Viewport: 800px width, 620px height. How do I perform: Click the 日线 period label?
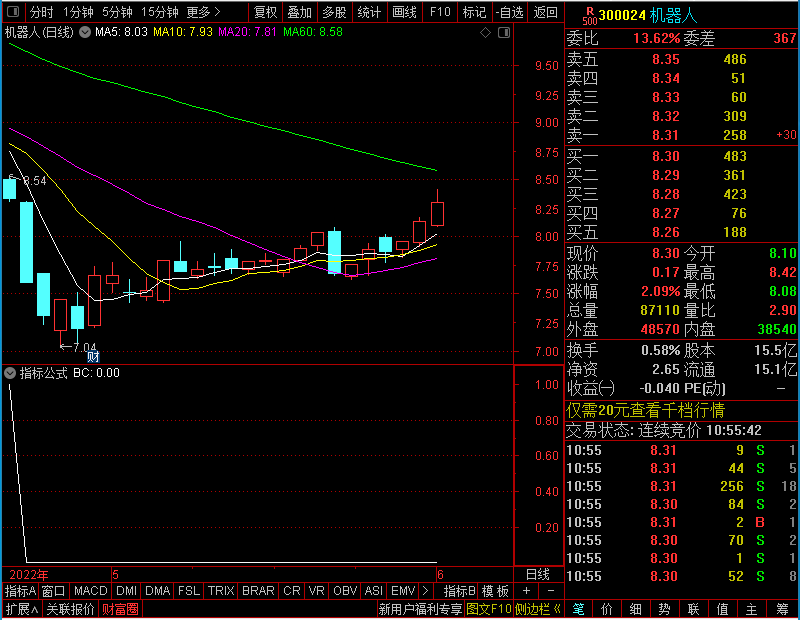(x=538, y=575)
